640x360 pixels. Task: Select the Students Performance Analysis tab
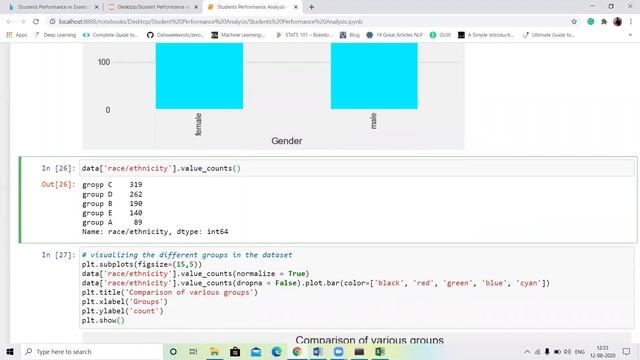click(x=252, y=7)
